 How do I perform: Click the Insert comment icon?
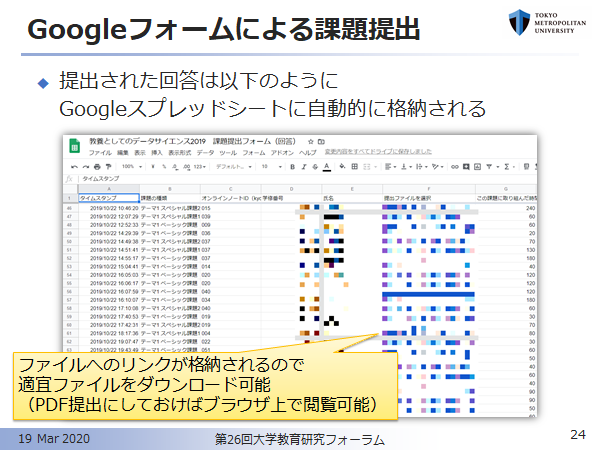[466, 167]
